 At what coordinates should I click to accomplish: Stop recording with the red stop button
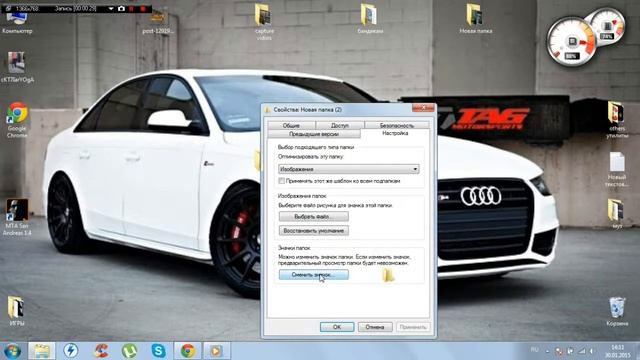143,8
